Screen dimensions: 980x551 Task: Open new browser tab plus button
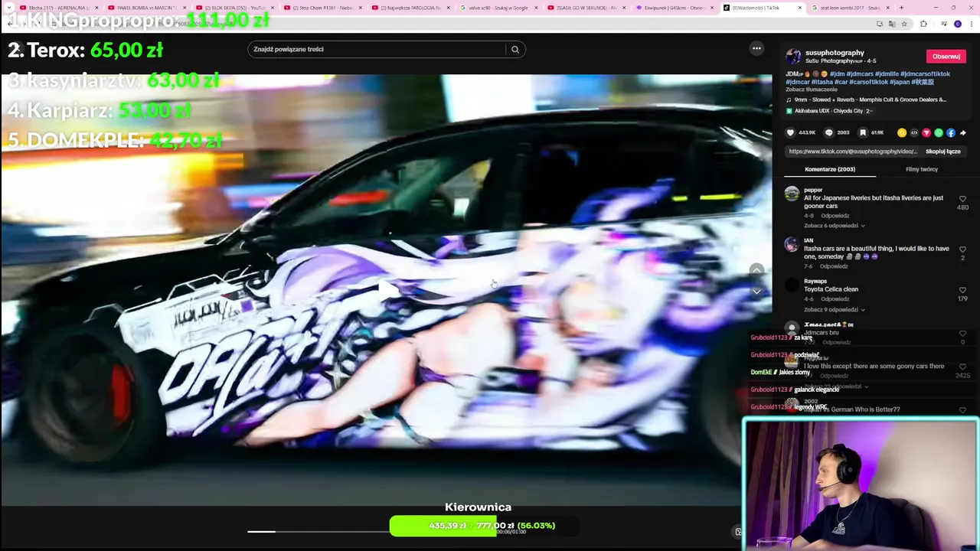tap(901, 8)
